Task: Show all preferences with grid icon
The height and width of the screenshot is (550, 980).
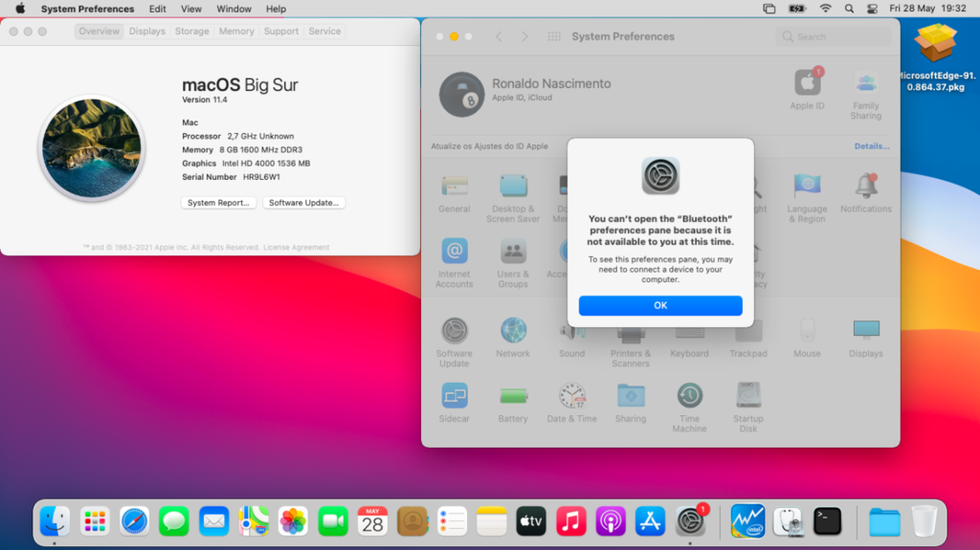Action: pyautogui.click(x=554, y=36)
